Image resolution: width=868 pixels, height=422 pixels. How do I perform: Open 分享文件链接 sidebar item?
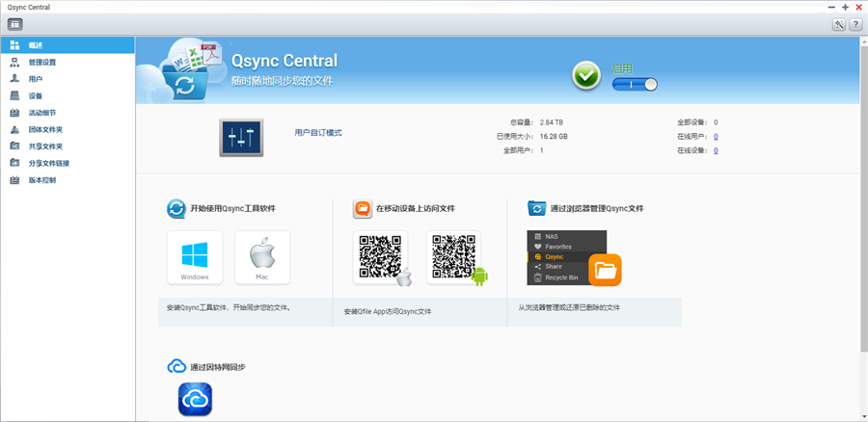pyautogui.click(x=48, y=163)
